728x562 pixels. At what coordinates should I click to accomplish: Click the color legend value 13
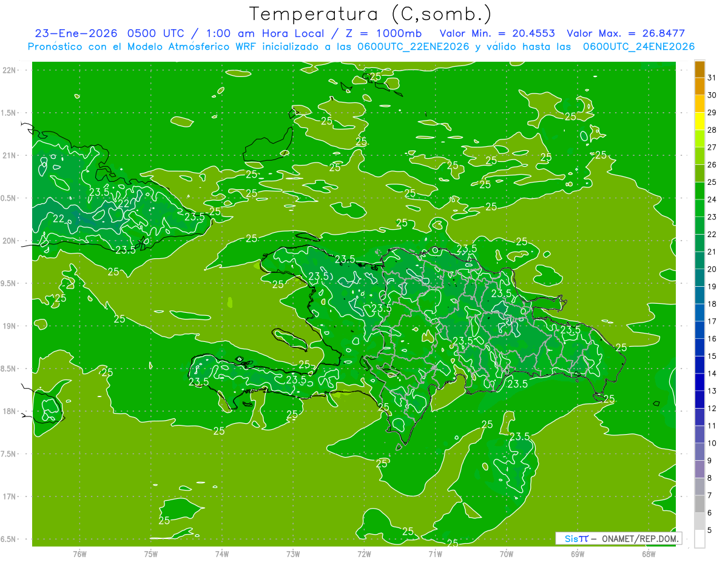[x=712, y=391]
